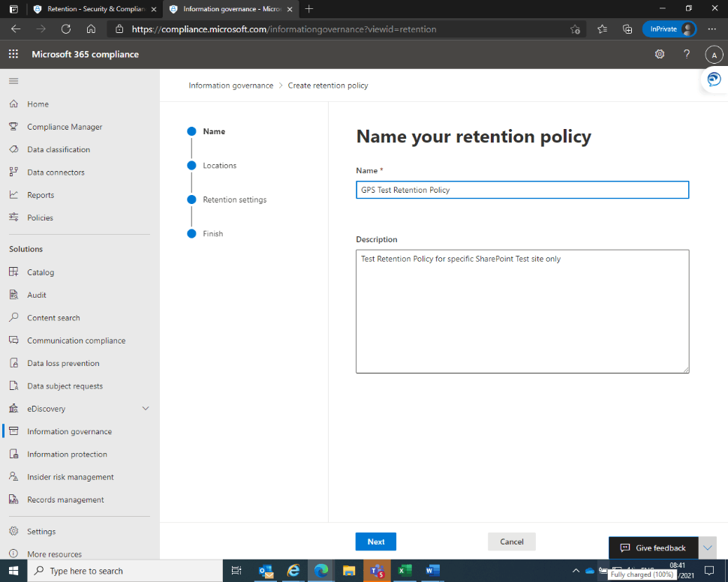Screen dimensions: 728x582
Task: Click the Windows search box
Action: point(125,571)
